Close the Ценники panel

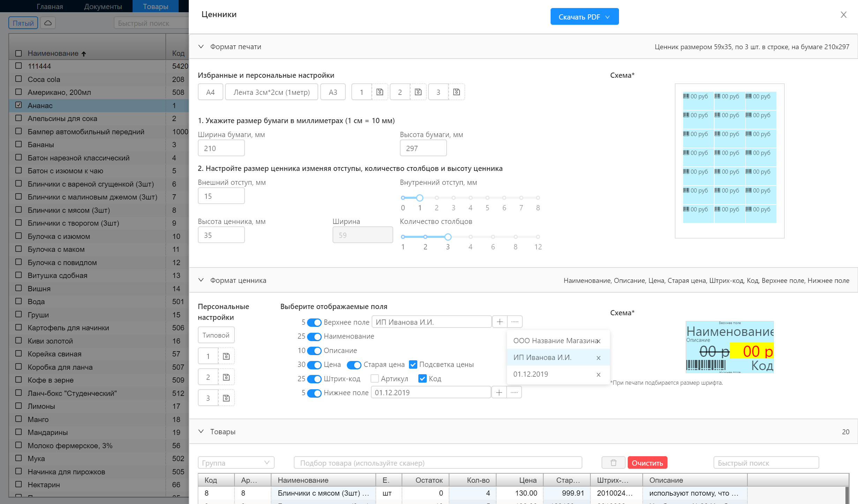(x=844, y=15)
